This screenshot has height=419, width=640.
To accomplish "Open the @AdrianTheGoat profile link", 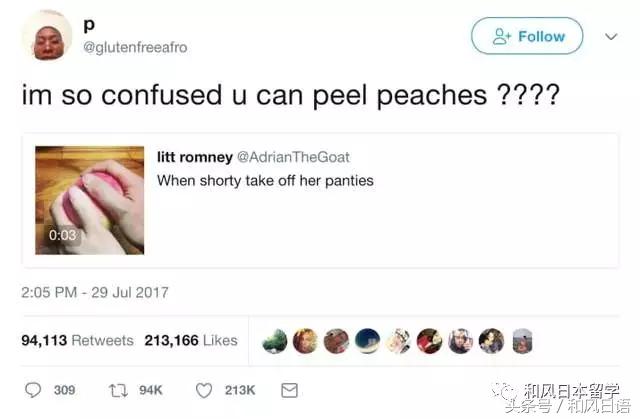I will pyautogui.click(x=293, y=157).
